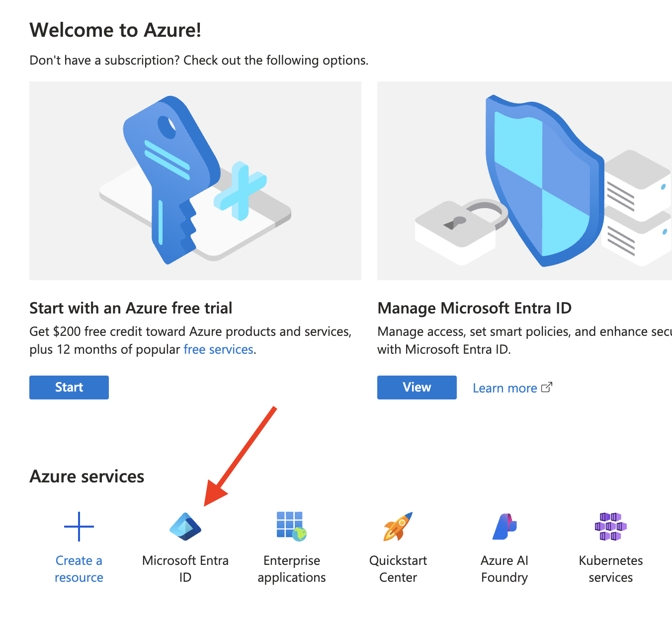Click the Create a resource plus icon
The height and width of the screenshot is (623, 672).
click(x=79, y=527)
